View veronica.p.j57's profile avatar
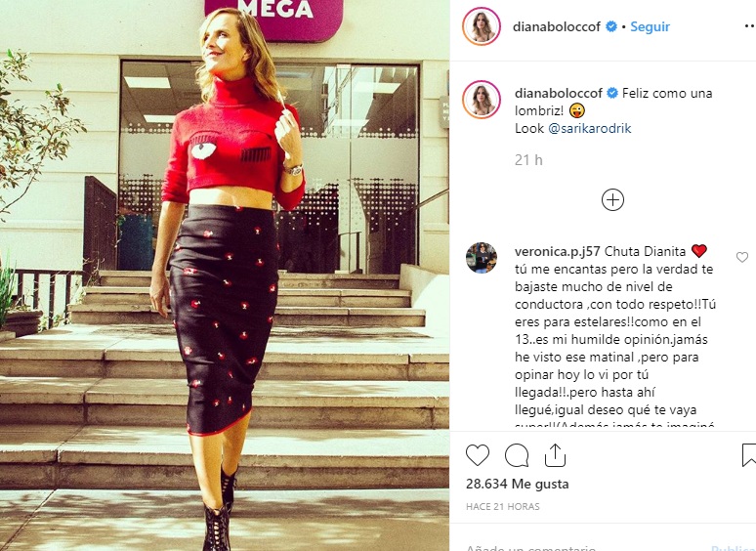This screenshot has width=756, height=551. (x=482, y=257)
